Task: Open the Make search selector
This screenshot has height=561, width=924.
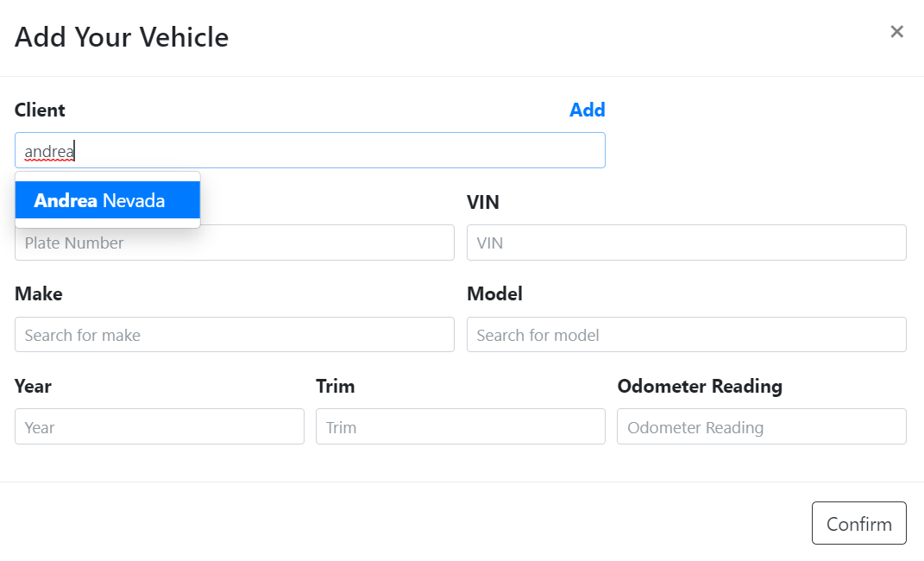Action: pos(234,335)
